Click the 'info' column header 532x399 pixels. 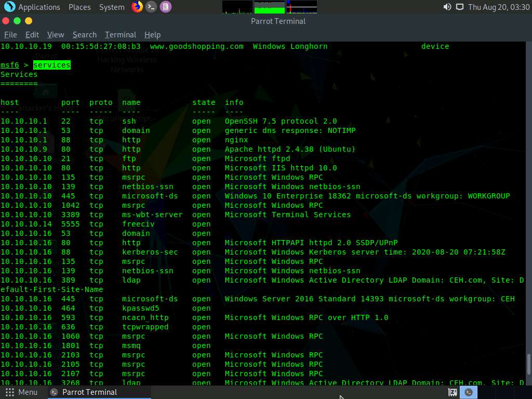coord(234,102)
